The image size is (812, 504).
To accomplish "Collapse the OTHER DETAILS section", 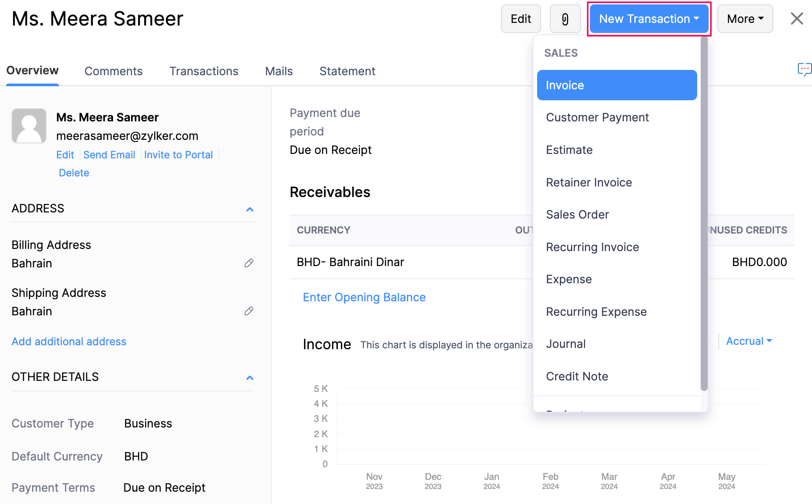I will coord(249,377).
